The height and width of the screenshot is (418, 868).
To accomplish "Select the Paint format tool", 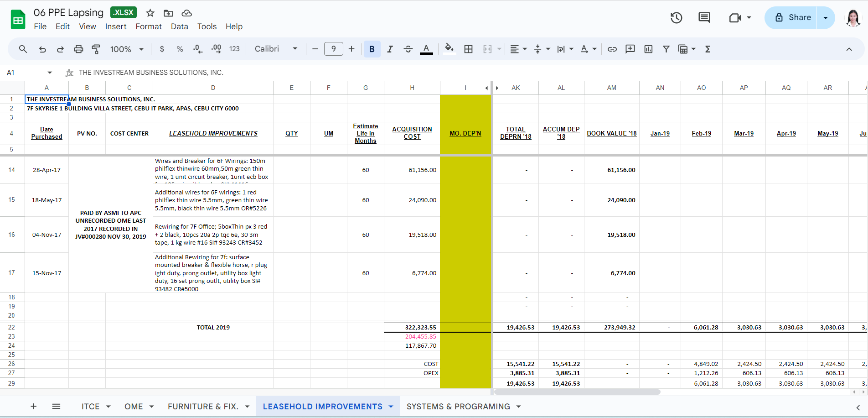I will click(96, 49).
